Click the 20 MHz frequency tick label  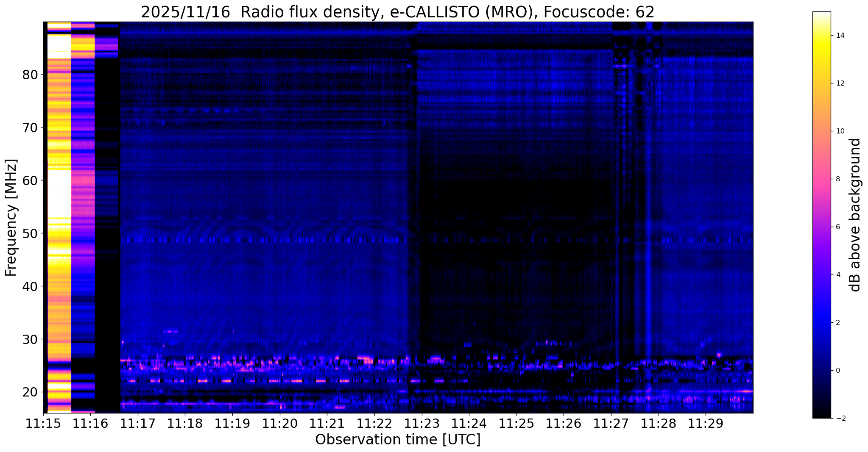(30, 392)
